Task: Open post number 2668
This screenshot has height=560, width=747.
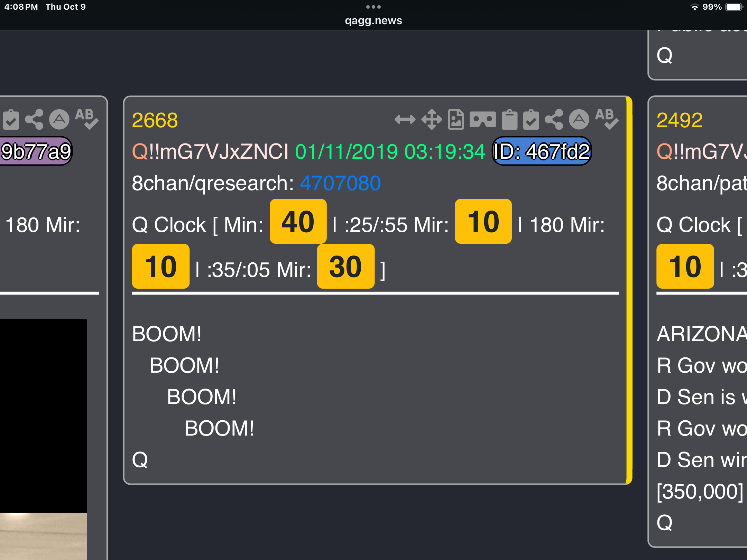Action: 155,120
